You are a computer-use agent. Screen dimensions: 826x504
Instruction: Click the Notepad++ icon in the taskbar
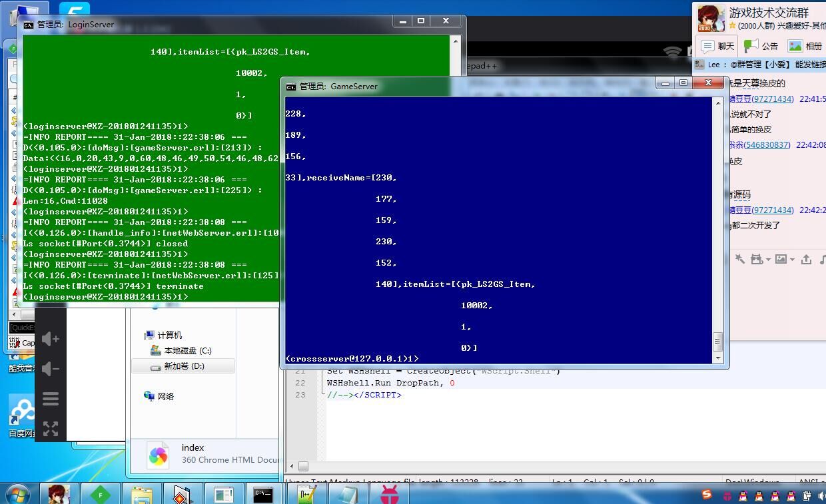click(x=306, y=494)
